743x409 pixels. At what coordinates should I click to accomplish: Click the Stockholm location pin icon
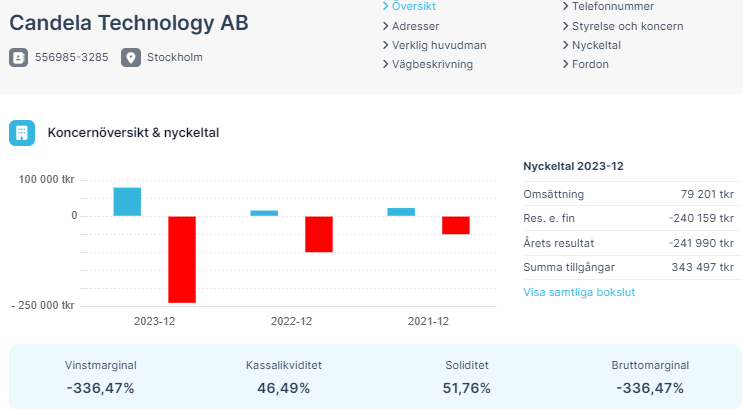tap(131, 58)
